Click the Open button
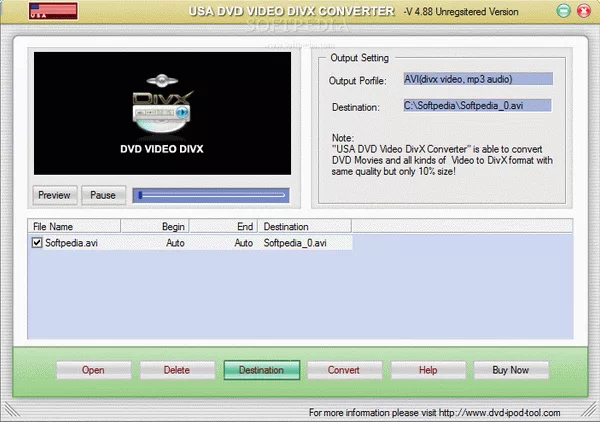 tap(94, 370)
